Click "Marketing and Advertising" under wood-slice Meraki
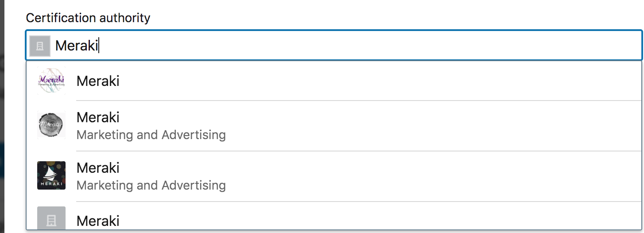The image size is (644, 233). (x=151, y=135)
